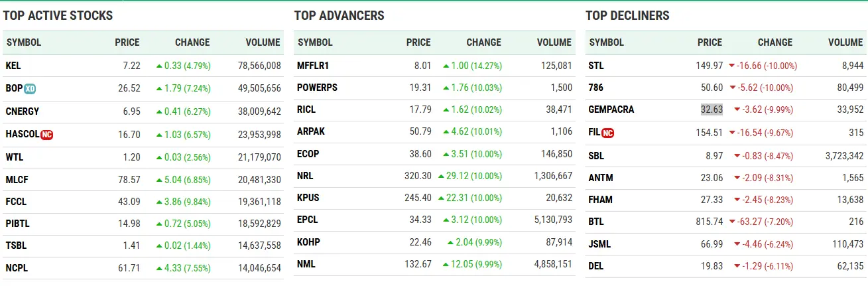
Task: Click the XD badge next to BOP
Action: 29,88
